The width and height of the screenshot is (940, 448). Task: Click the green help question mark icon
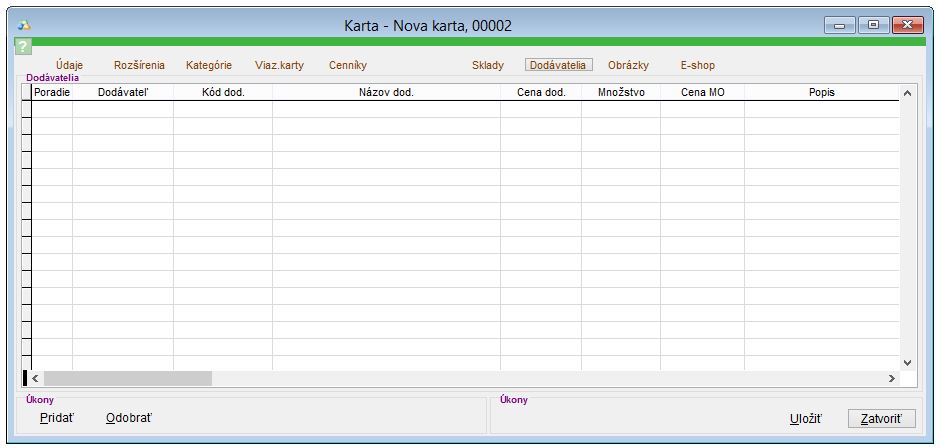23,47
